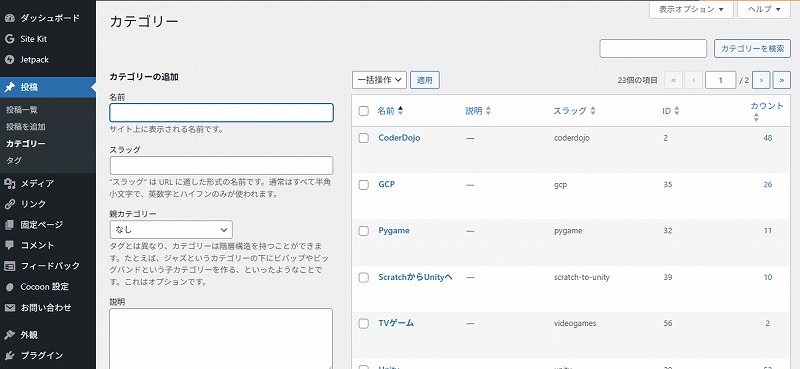Click the Site Kit G icon
Viewport: 800px width, 369px height.
(x=9, y=39)
